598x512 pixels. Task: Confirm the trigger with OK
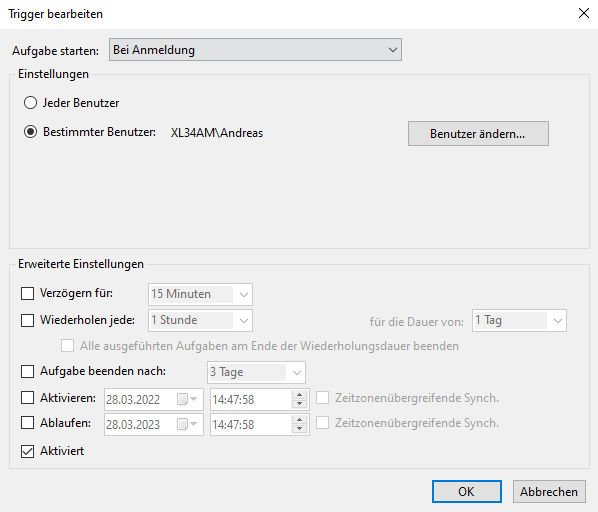pyautogui.click(x=467, y=492)
